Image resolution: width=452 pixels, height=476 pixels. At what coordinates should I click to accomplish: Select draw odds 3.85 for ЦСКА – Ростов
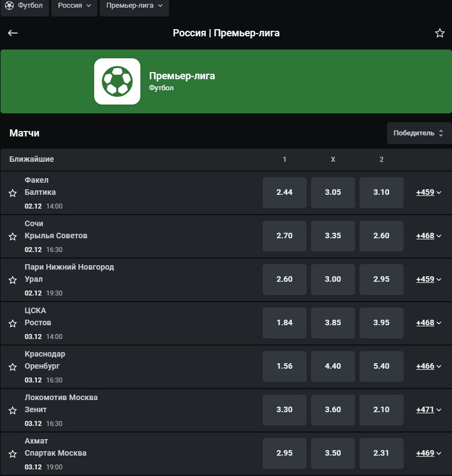pyautogui.click(x=333, y=322)
